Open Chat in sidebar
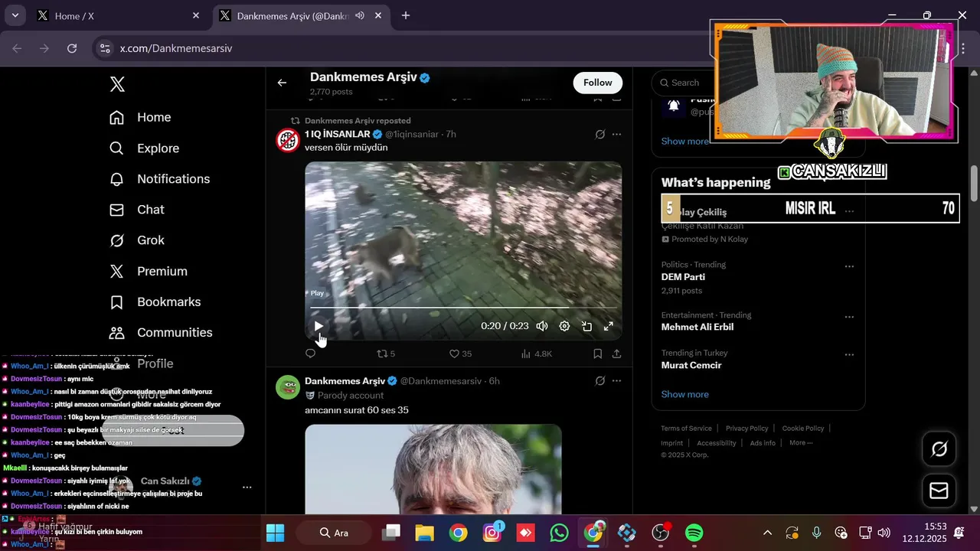The image size is (980, 551). coord(137,210)
